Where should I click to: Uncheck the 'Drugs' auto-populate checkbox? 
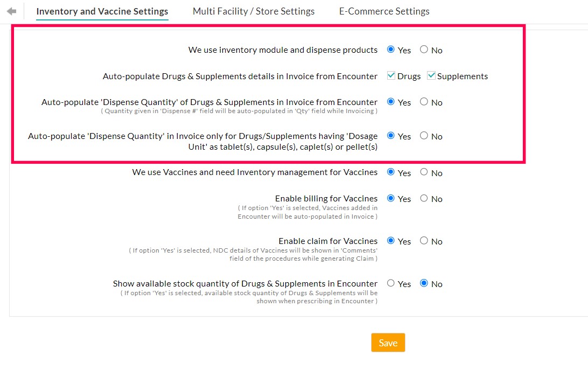[x=390, y=75]
